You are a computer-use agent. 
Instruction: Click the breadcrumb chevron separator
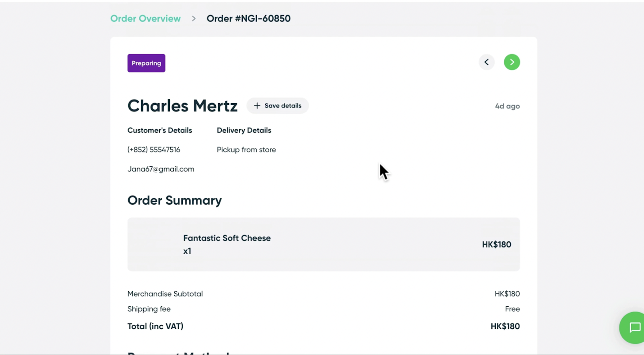click(x=194, y=19)
